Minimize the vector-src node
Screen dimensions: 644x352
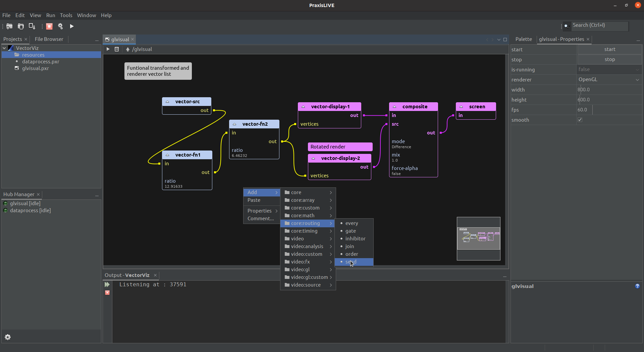coord(167,102)
